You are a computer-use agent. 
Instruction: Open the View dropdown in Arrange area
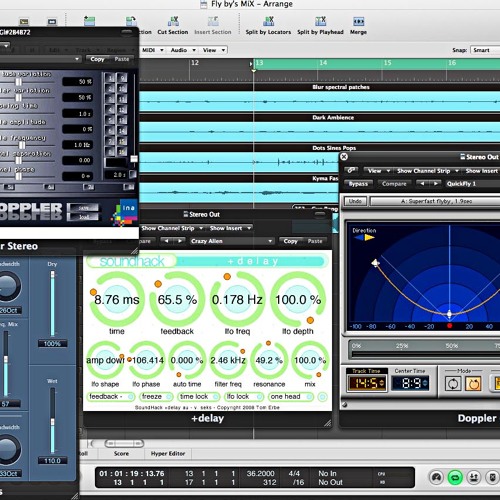click(214, 50)
